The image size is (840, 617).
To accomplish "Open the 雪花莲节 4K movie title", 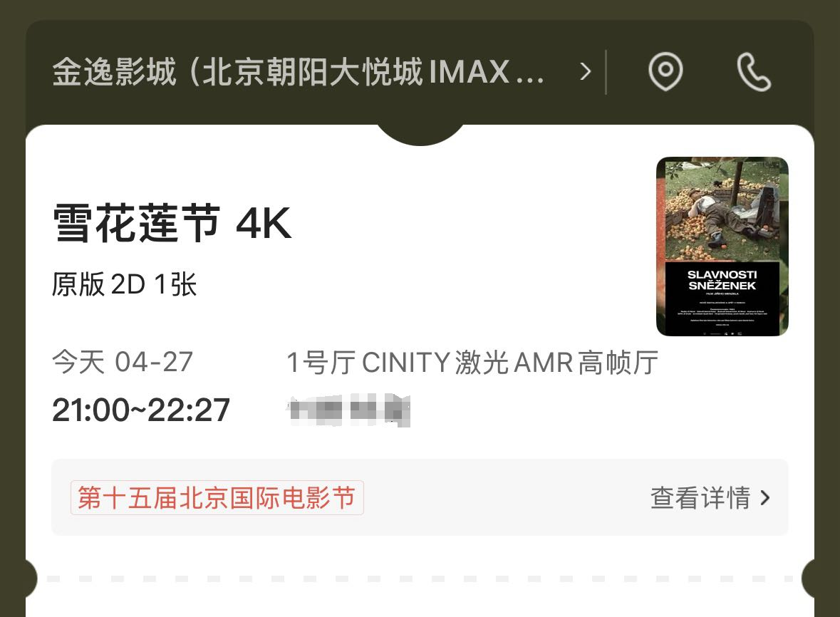I will point(172,223).
